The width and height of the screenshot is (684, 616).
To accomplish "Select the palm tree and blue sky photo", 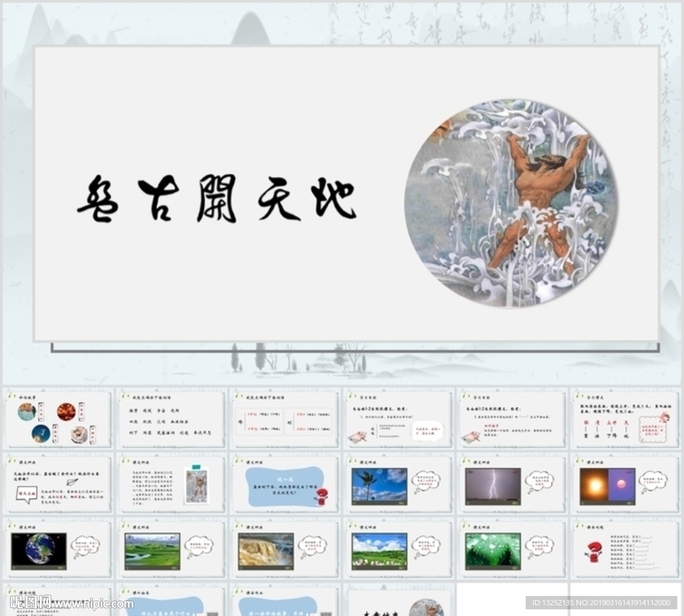I will coord(379,486).
